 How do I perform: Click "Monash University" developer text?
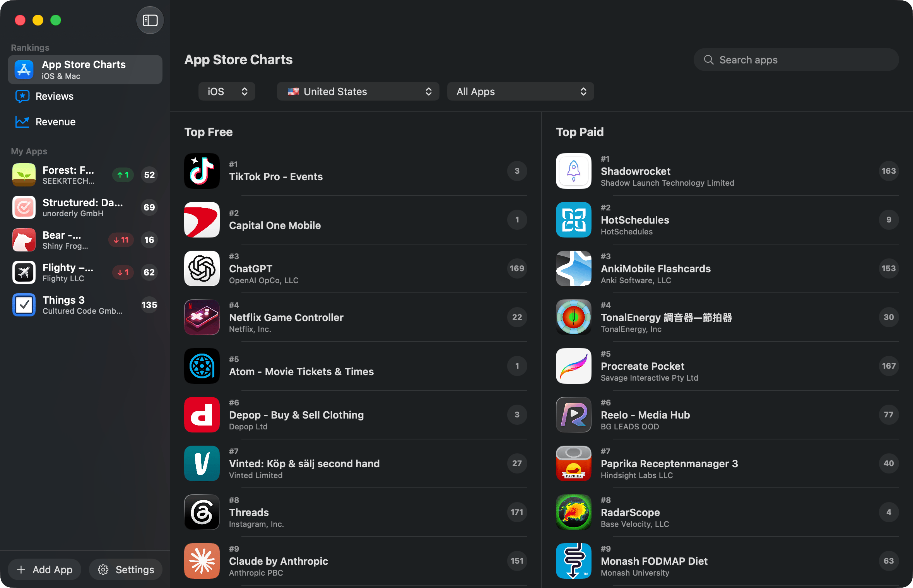pyautogui.click(x=635, y=573)
